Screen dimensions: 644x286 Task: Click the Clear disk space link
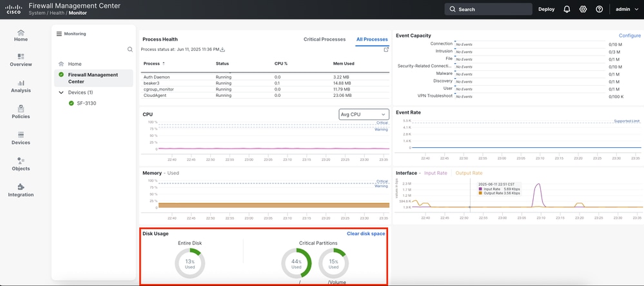366,234
